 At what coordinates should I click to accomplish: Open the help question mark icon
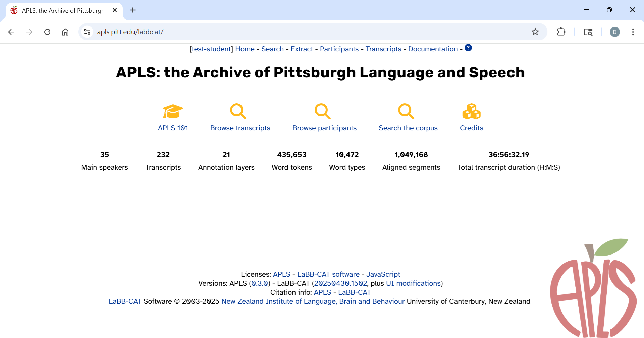pos(468,48)
